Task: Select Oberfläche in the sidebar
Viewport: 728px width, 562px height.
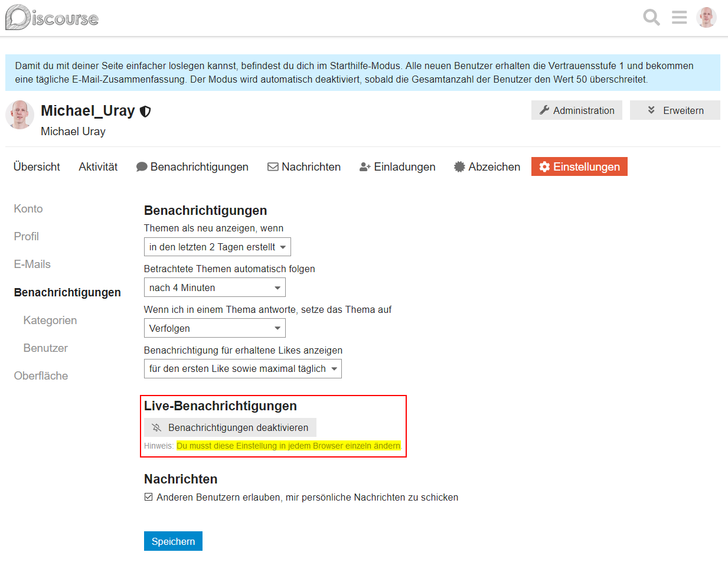Action: tap(41, 375)
